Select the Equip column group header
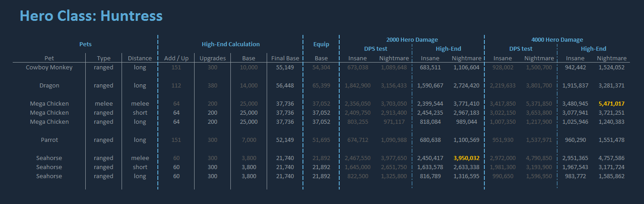 [x=321, y=44]
